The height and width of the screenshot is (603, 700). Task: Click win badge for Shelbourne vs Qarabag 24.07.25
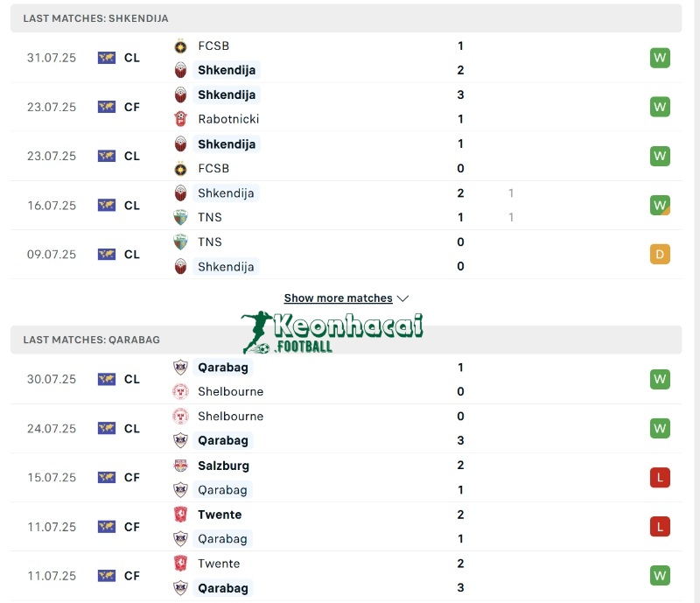point(660,429)
